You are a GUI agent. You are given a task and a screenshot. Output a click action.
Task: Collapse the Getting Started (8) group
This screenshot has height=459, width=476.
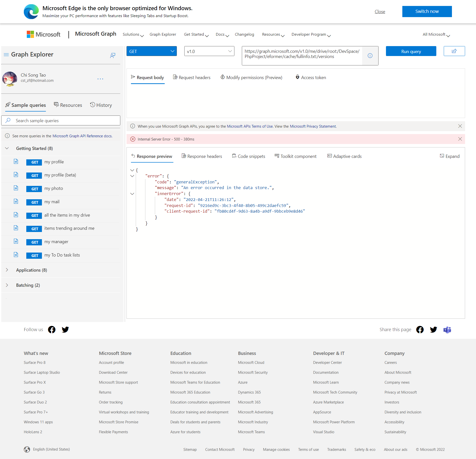point(7,148)
